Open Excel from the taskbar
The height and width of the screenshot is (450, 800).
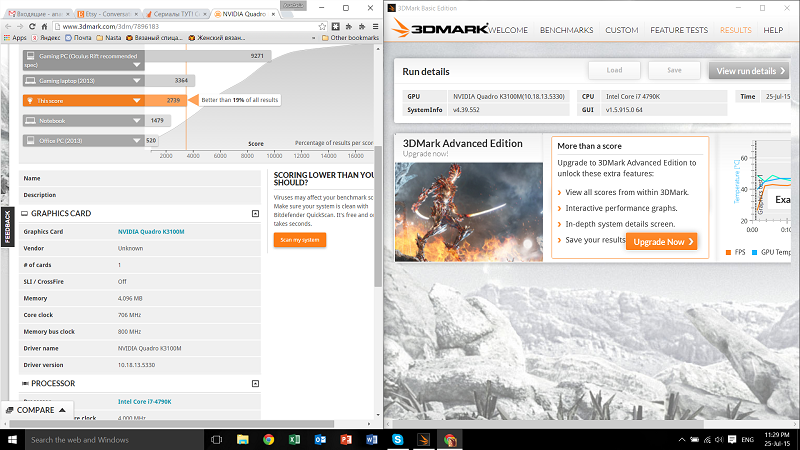pyautogui.click(x=294, y=439)
